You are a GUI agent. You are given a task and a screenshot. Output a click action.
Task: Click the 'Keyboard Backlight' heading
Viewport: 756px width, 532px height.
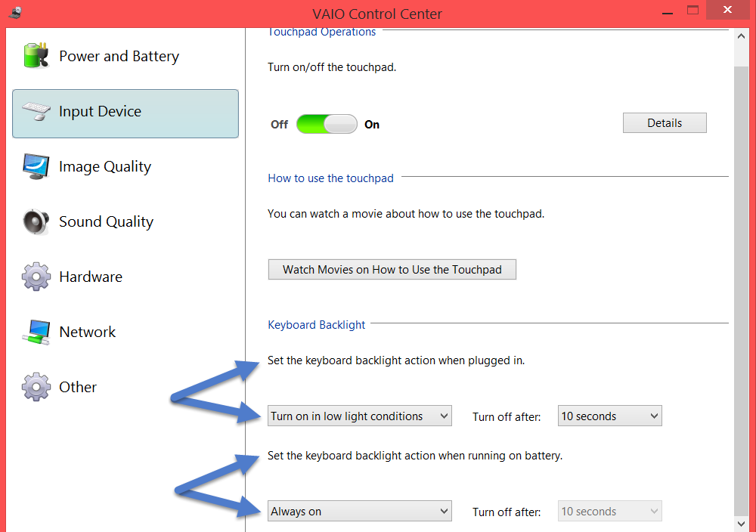316,325
